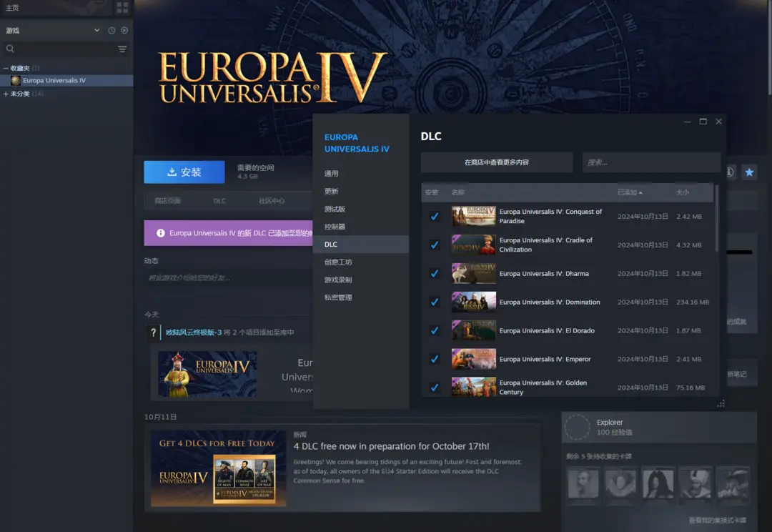Focus the DLC search input field

[x=651, y=162]
